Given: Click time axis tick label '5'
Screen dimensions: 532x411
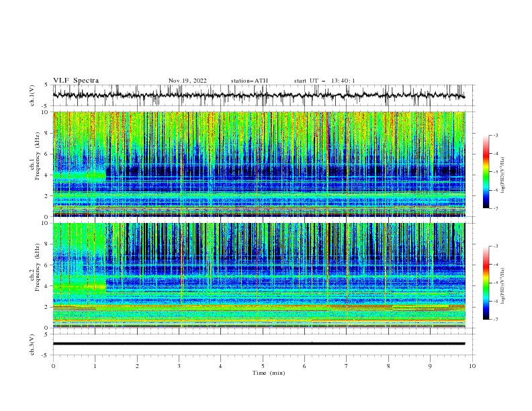Looking at the screenshot, I should [263, 366].
